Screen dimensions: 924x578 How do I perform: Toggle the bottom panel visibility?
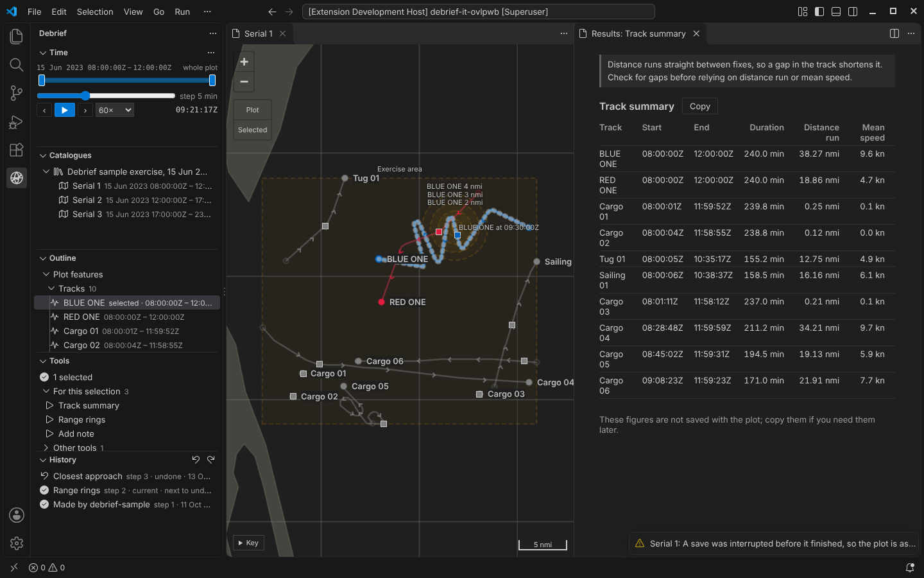click(836, 12)
